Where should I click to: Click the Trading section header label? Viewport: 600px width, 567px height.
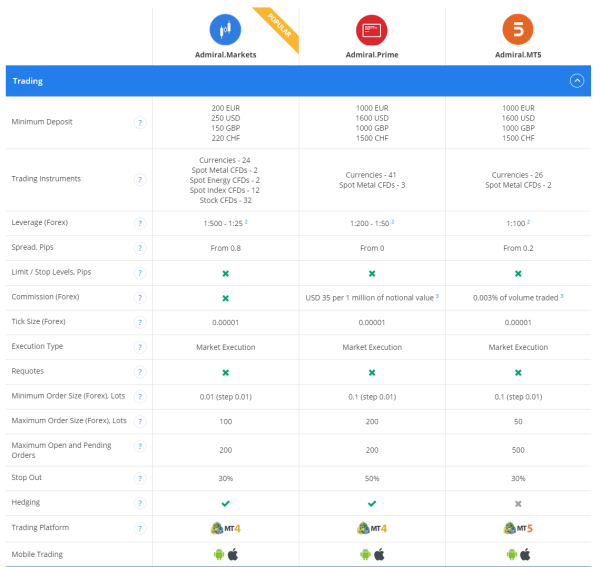(28, 81)
